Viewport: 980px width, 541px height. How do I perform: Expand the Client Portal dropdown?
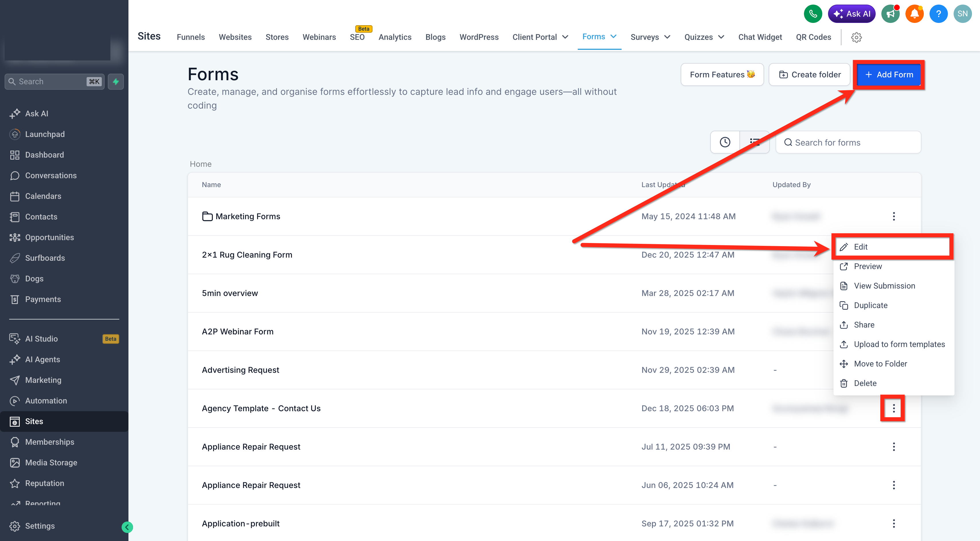point(540,37)
